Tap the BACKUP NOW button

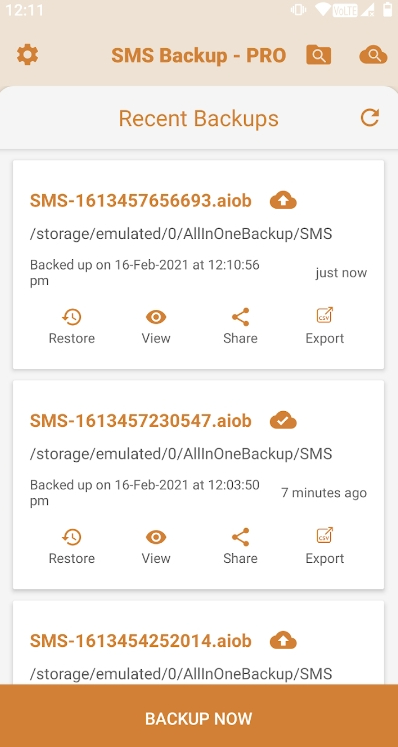coord(199,716)
